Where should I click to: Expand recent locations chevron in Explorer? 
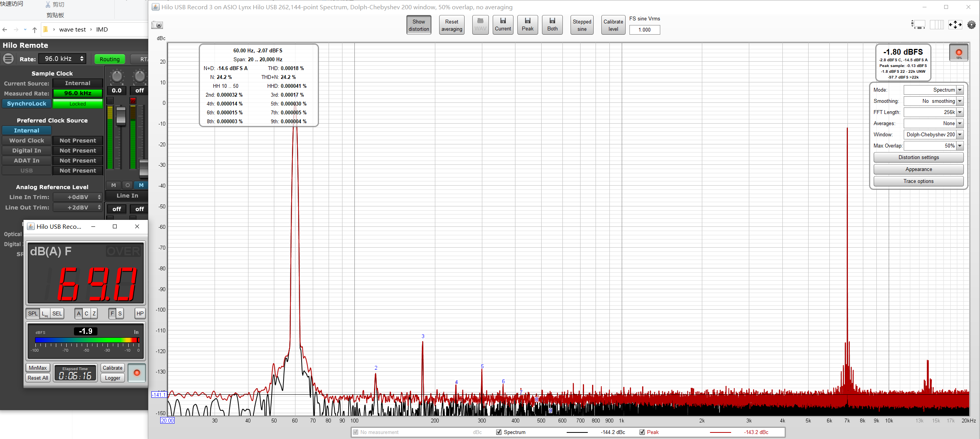(x=25, y=30)
